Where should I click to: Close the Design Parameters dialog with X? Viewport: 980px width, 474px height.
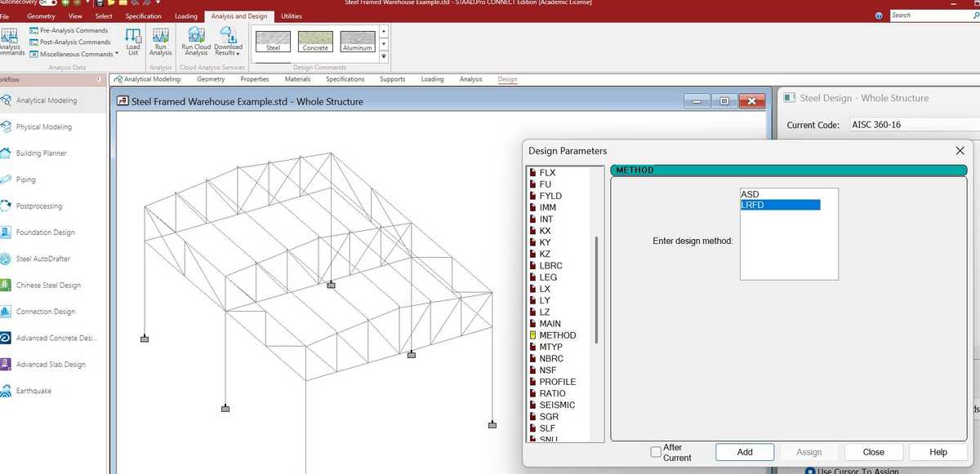coord(960,151)
